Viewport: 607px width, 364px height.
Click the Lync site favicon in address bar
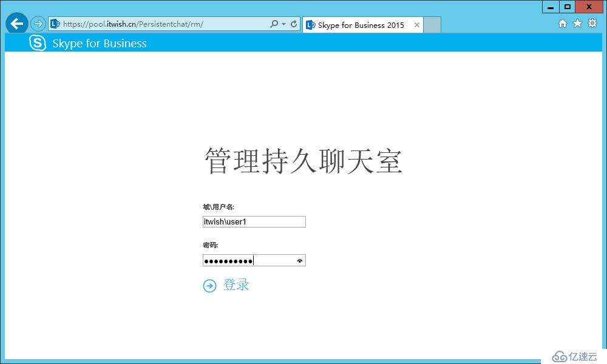[x=55, y=24]
